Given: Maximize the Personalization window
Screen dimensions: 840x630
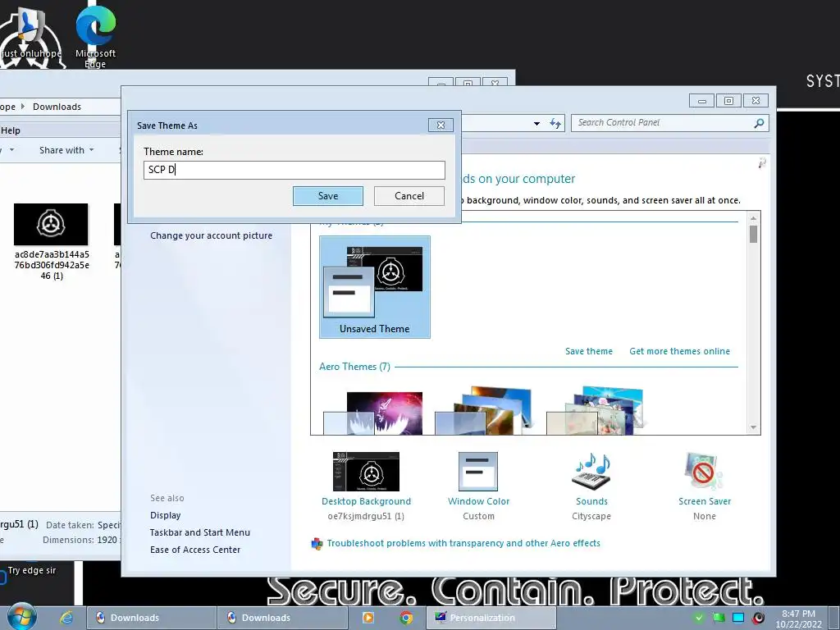Looking at the screenshot, I should (728, 101).
